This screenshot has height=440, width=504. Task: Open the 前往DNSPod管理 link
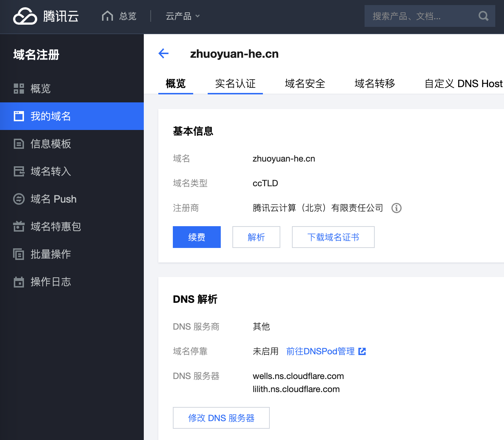[320, 351]
